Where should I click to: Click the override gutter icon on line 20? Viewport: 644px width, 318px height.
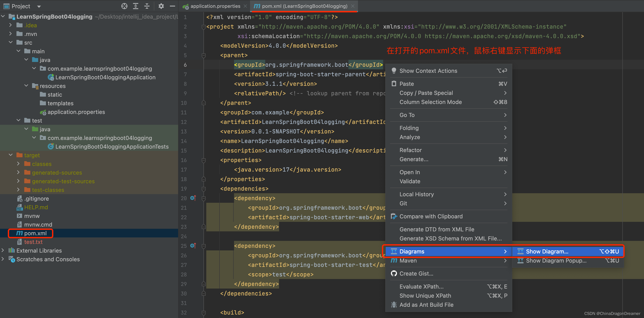tap(193, 198)
